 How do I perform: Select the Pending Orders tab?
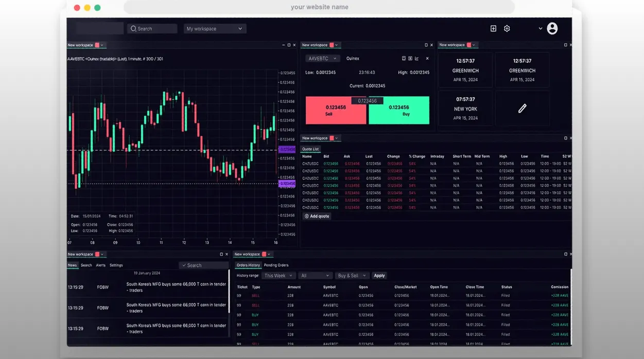coord(276,265)
